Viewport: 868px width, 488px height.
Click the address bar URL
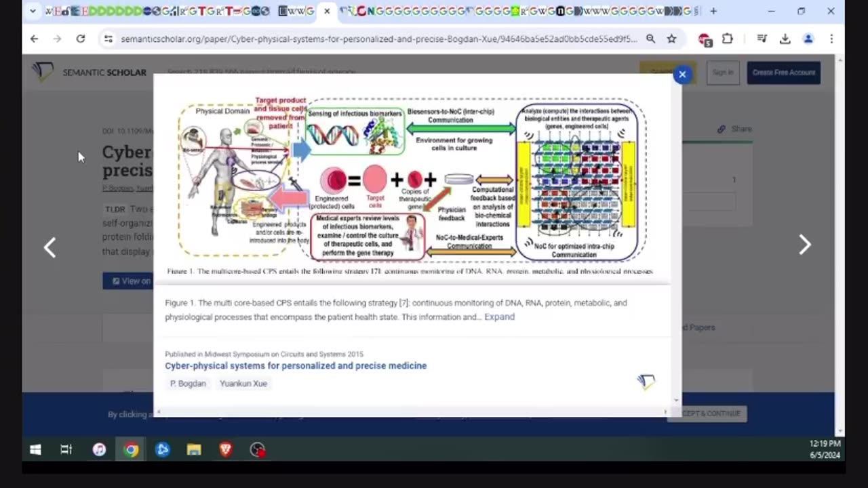[378, 39]
